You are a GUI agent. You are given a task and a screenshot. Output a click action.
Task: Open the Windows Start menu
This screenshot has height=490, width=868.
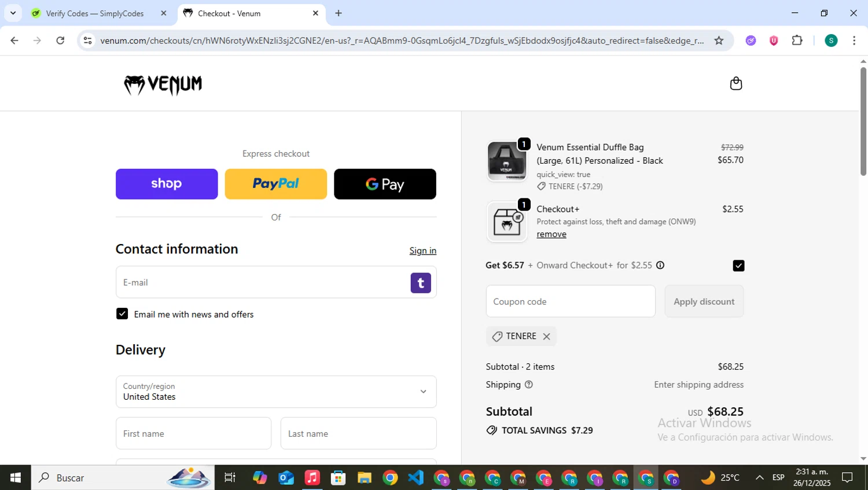16,477
